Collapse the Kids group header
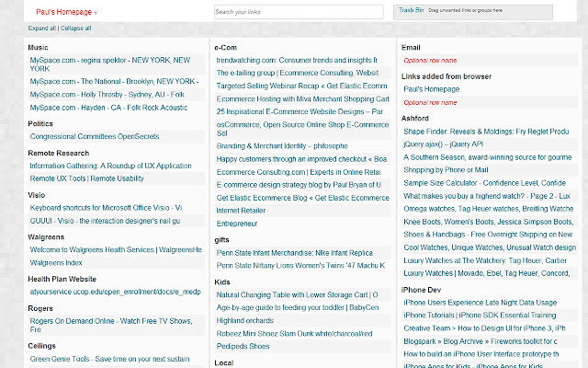 click(222, 282)
